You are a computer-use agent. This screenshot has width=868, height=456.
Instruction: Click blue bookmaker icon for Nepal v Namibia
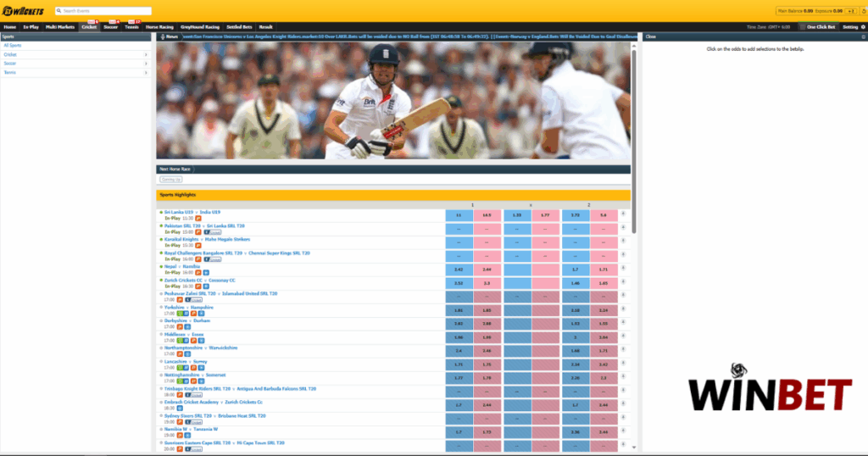click(206, 273)
